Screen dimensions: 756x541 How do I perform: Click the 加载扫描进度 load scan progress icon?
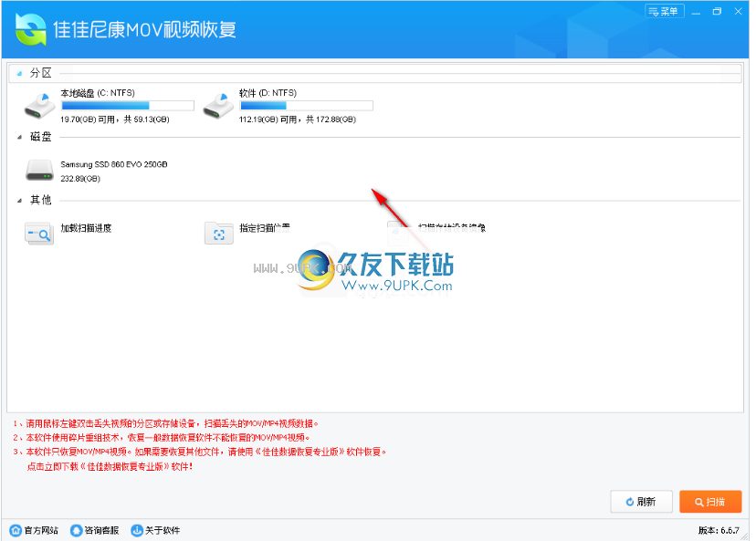click(x=39, y=234)
